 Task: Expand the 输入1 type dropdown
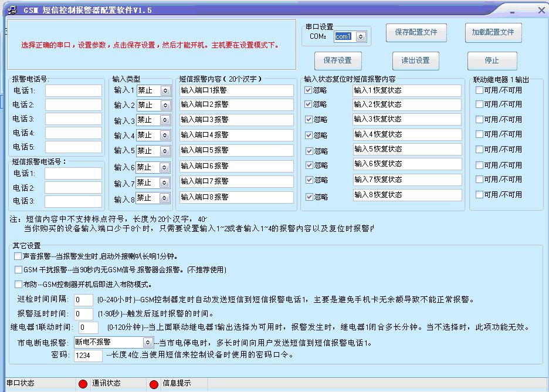point(165,91)
